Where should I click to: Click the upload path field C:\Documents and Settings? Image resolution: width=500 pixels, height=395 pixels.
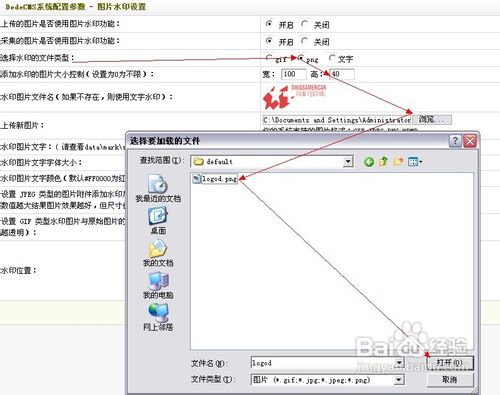(x=337, y=120)
